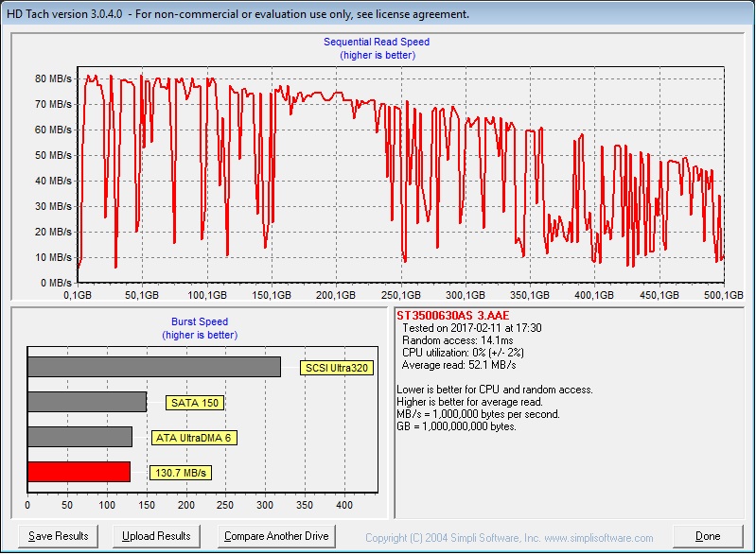This screenshot has height=555, width=756.
Task: Select the red 130.7 MB/s burst bar
Action: point(79,472)
